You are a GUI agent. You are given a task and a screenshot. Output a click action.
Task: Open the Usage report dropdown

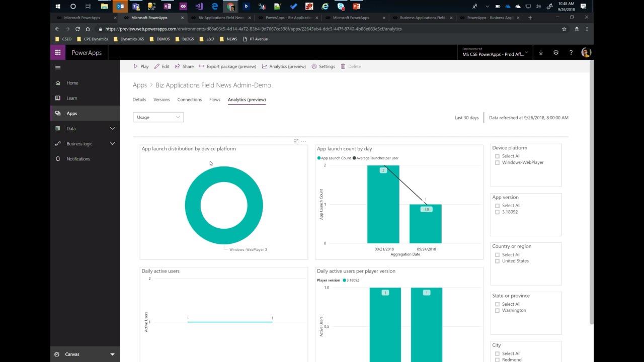pos(158,117)
